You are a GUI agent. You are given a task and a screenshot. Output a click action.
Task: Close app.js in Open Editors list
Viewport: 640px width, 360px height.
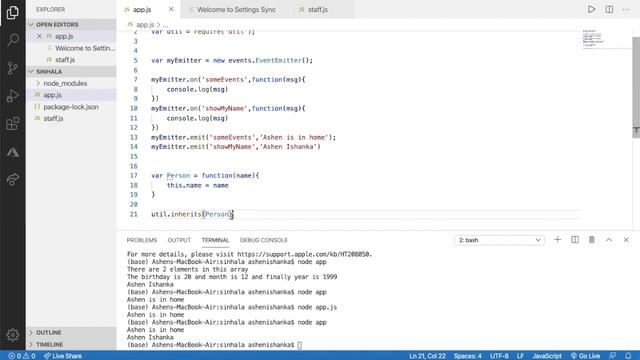pos(39,36)
